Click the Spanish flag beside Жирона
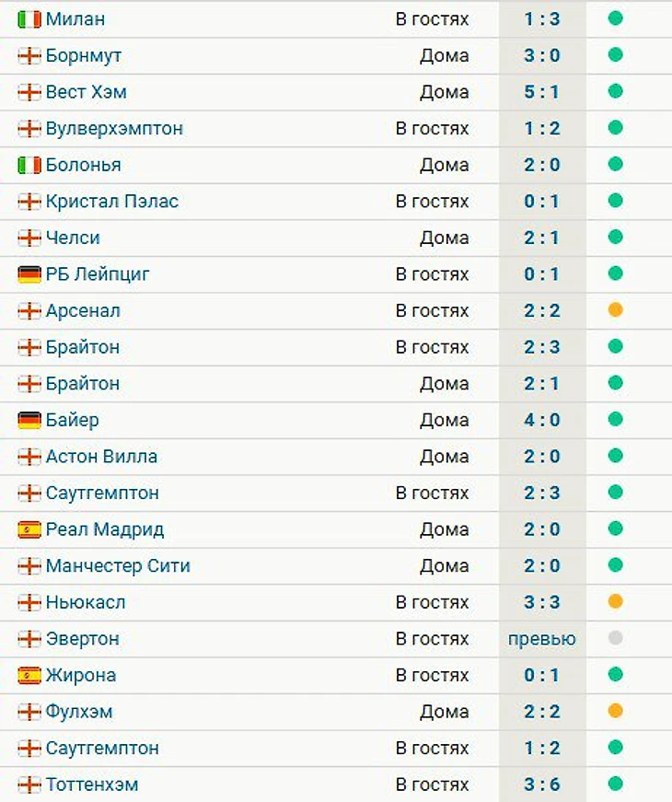Viewport: 672px width, 802px height. [x=29, y=675]
